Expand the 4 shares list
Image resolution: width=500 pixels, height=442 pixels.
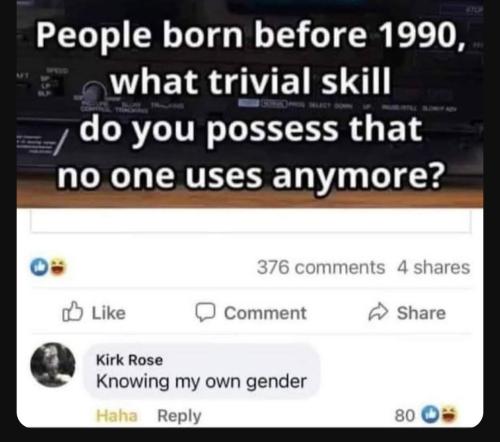[x=433, y=267]
